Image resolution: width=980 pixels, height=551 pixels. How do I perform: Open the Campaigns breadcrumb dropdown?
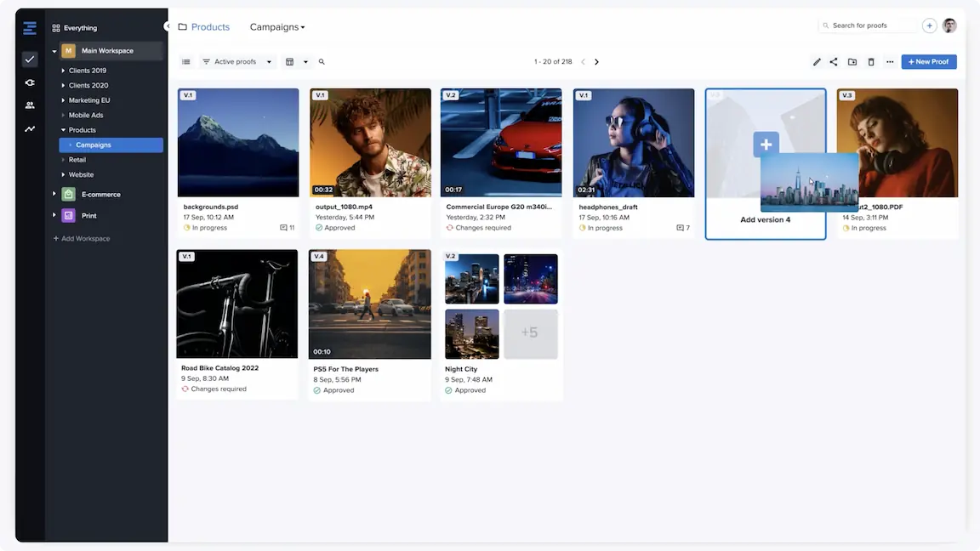pyautogui.click(x=277, y=27)
